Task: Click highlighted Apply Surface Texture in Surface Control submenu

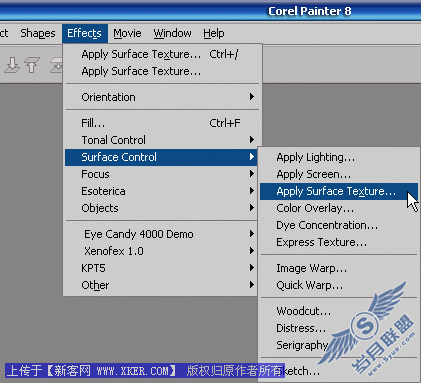Action: pos(339,191)
